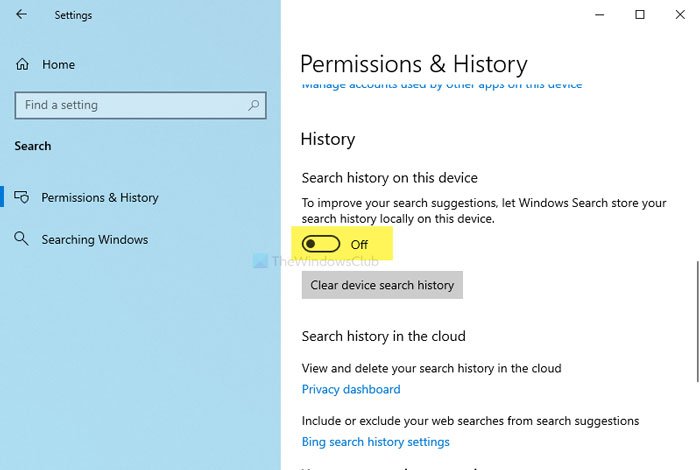Select the Searching Windows label

tap(94, 240)
